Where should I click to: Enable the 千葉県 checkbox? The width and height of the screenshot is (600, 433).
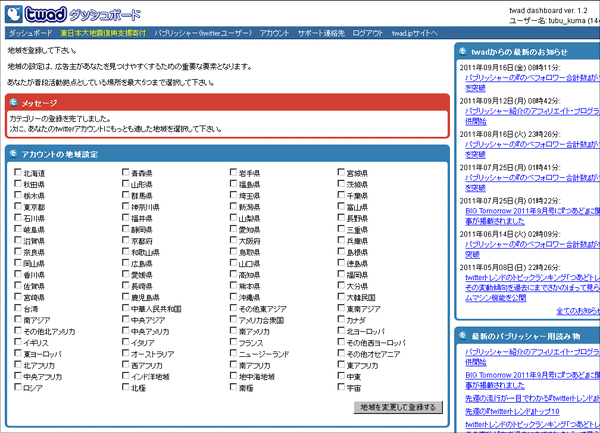pos(341,195)
